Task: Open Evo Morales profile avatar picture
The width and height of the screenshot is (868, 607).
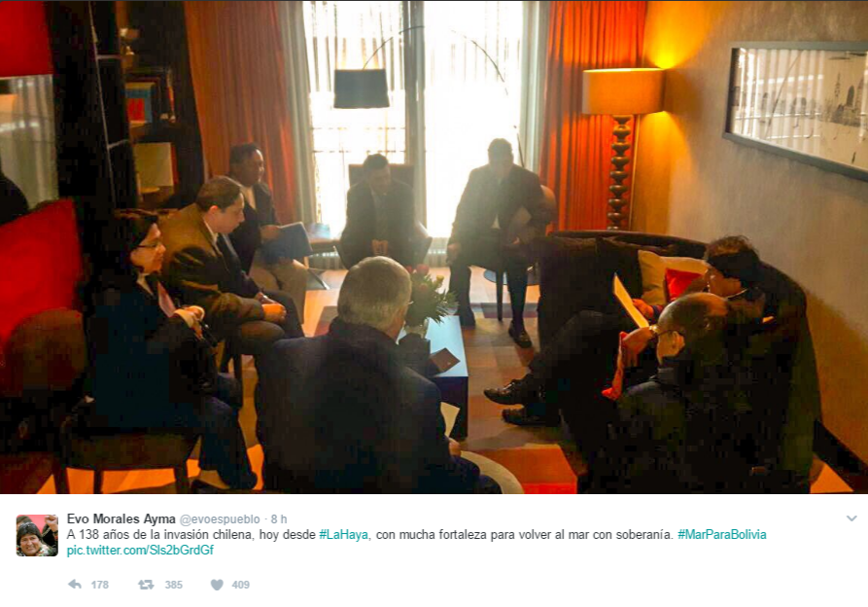Action: (37, 535)
